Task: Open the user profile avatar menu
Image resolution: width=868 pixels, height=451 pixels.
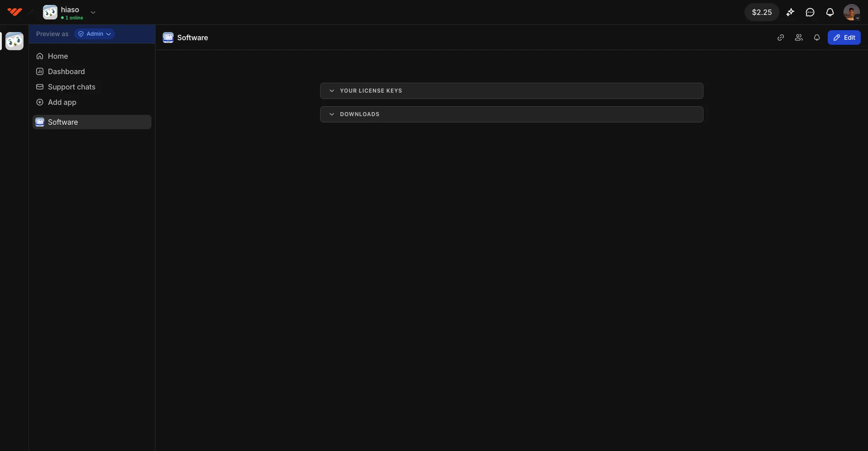Action: coord(852,12)
